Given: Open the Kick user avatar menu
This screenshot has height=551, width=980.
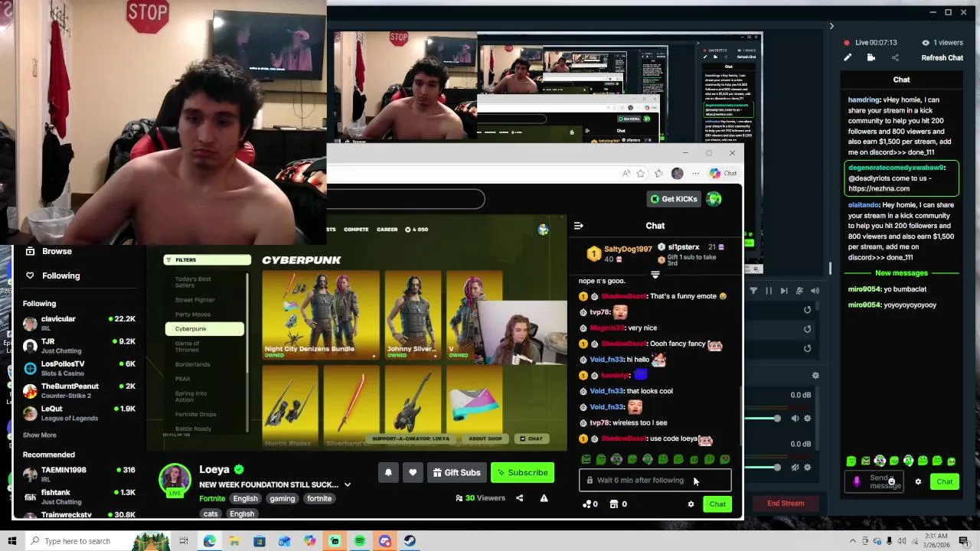Looking at the screenshot, I should [x=714, y=199].
